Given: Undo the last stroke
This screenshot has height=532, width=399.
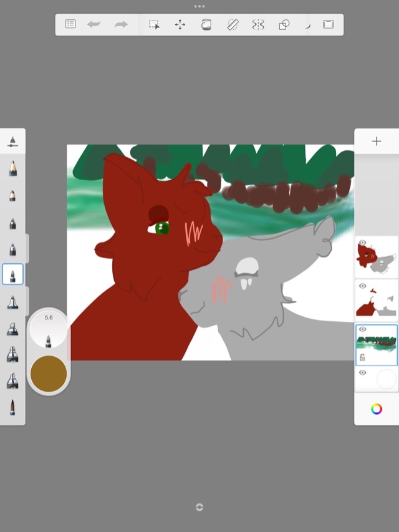Looking at the screenshot, I should [x=94, y=24].
